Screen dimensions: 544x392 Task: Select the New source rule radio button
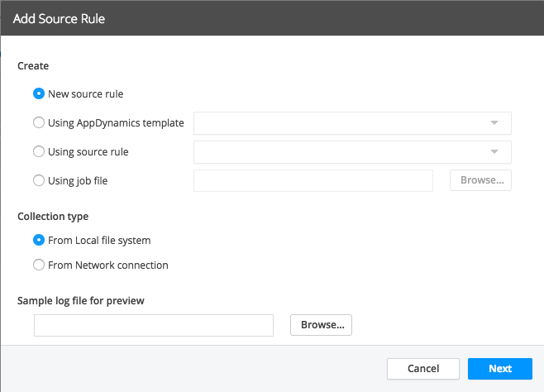39,93
